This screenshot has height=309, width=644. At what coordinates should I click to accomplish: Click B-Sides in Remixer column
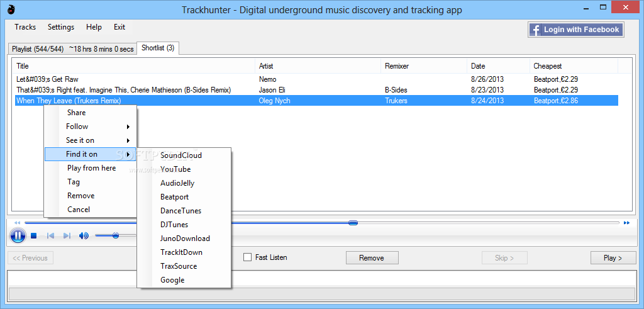tap(396, 90)
